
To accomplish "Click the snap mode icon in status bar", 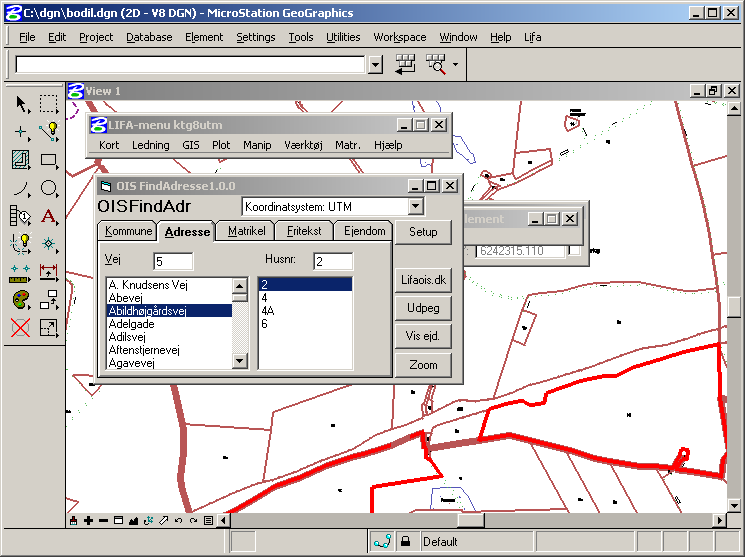I will (x=382, y=541).
